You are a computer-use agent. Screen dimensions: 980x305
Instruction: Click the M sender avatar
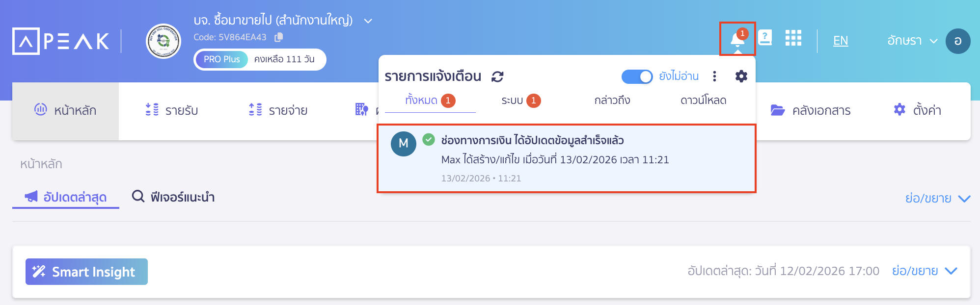pyautogui.click(x=404, y=144)
